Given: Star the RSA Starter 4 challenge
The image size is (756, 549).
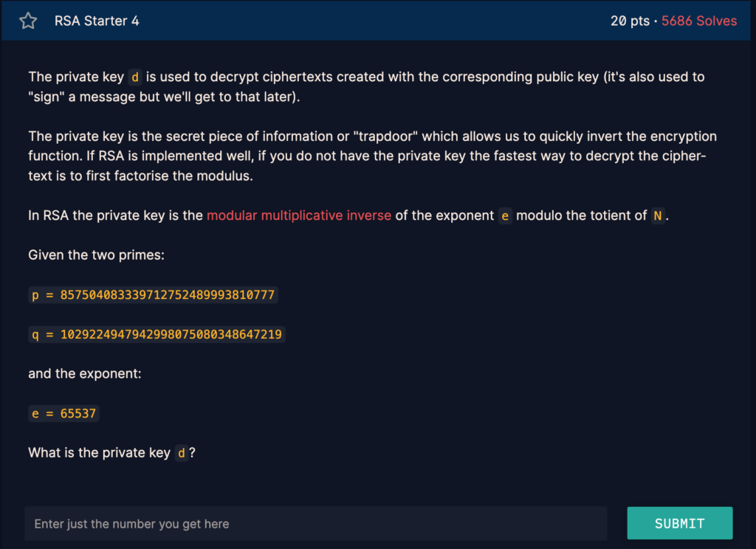Looking at the screenshot, I should coord(28,21).
